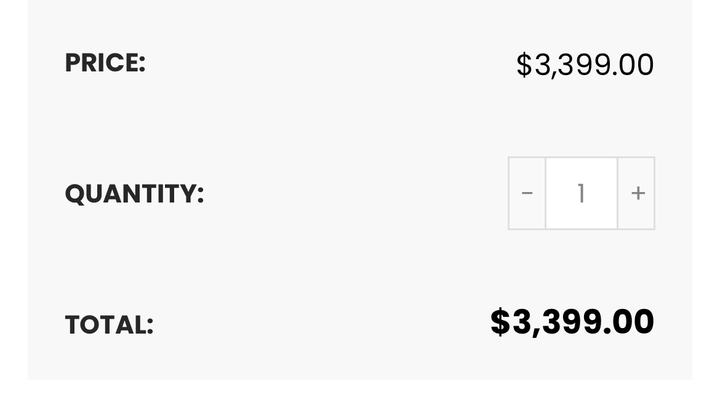Image resolution: width=720 pixels, height=405 pixels.
Task: Remove one item using minus stepper
Action: click(527, 193)
